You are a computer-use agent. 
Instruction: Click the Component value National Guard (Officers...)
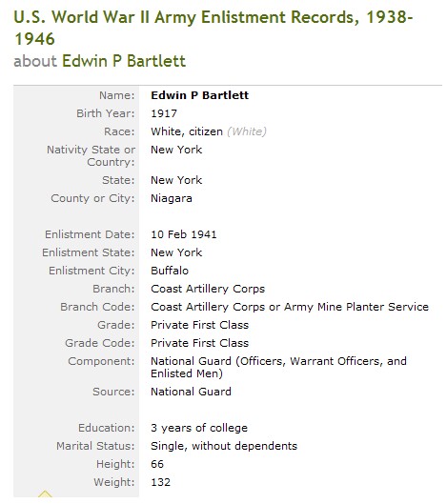(278, 367)
